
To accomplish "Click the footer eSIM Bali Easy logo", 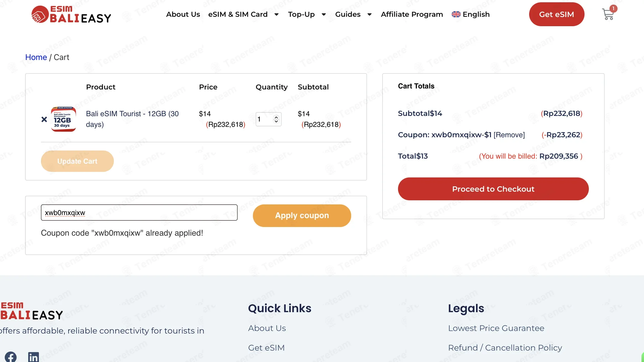I will tap(32, 311).
